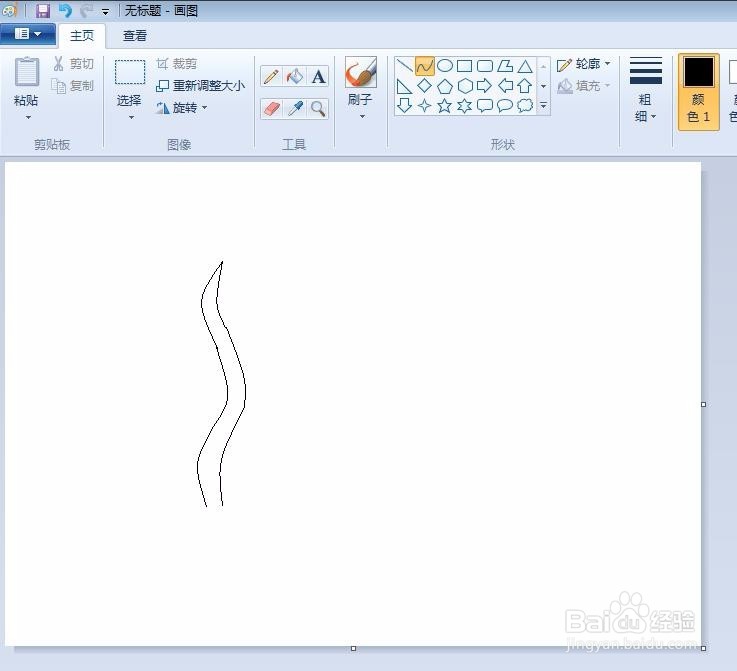The height and width of the screenshot is (671, 737).
Task: Choose the Down arrow shape
Action: [x=404, y=106]
